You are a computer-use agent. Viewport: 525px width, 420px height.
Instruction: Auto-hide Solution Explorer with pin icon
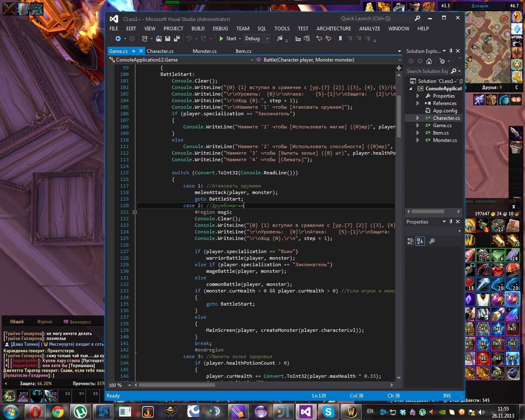[x=451, y=51]
